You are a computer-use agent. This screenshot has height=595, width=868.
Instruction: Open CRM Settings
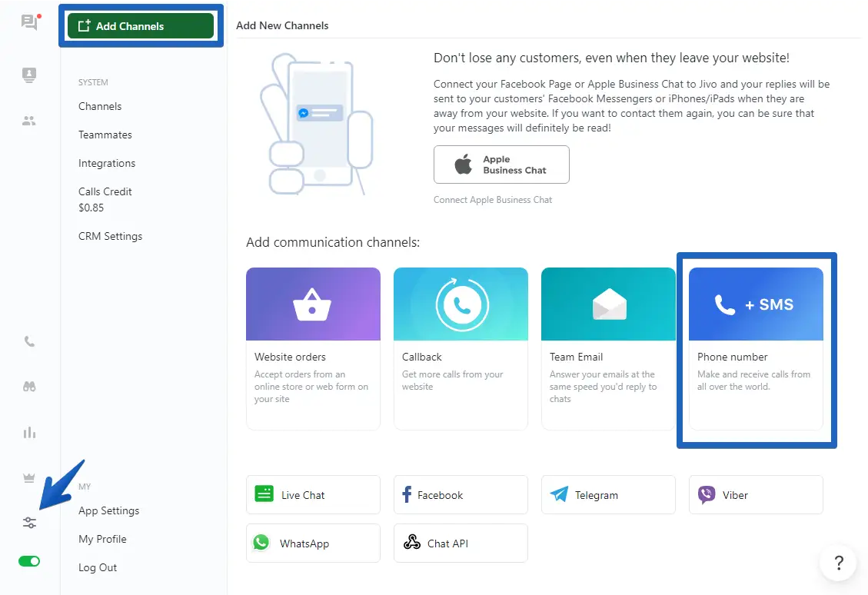click(x=110, y=236)
